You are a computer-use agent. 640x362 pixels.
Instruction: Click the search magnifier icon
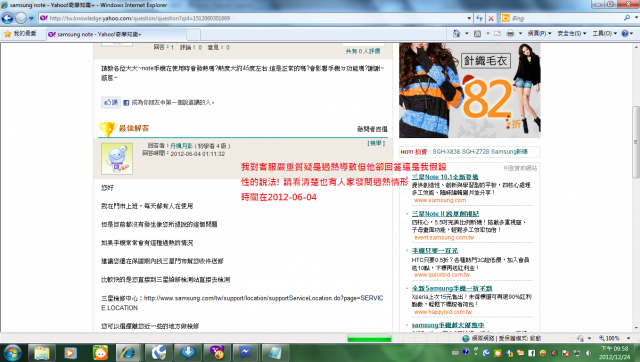(627, 18)
